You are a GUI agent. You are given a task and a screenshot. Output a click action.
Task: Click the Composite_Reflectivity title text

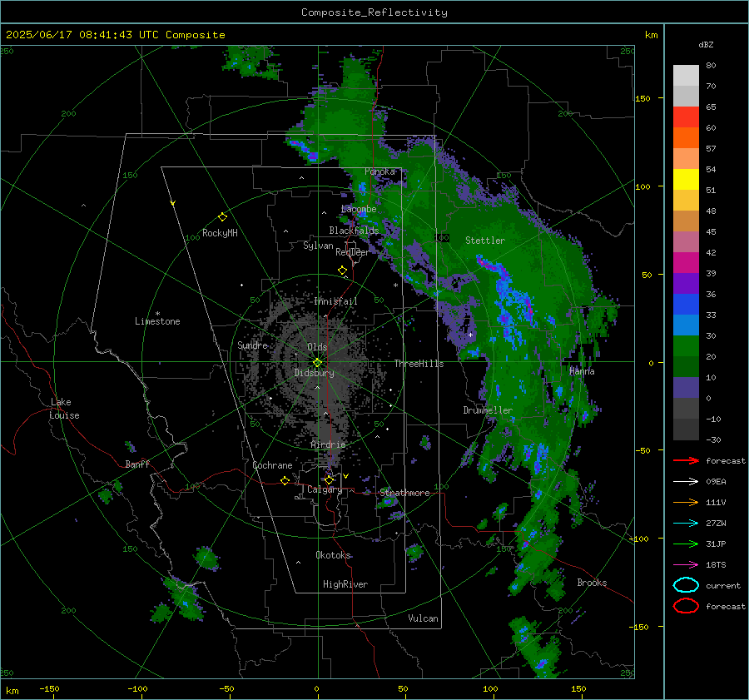(374, 12)
